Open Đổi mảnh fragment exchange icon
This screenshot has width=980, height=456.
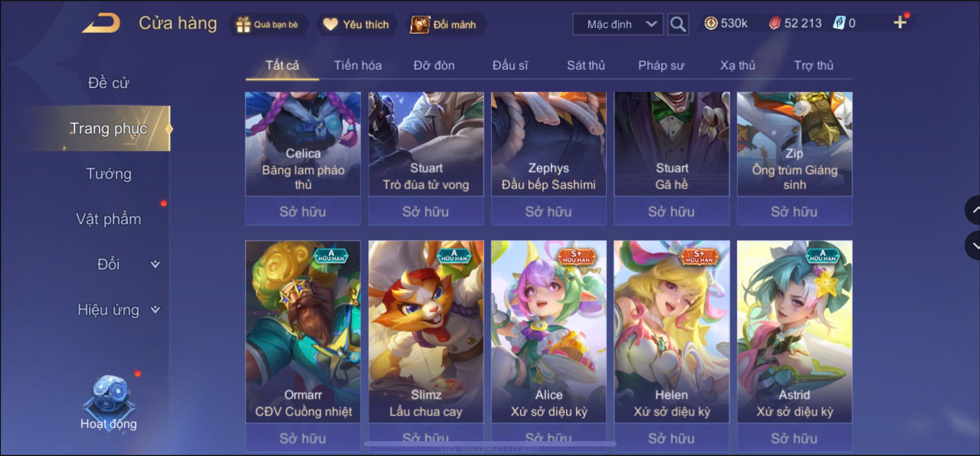pyautogui.click(x=420, y=25)
